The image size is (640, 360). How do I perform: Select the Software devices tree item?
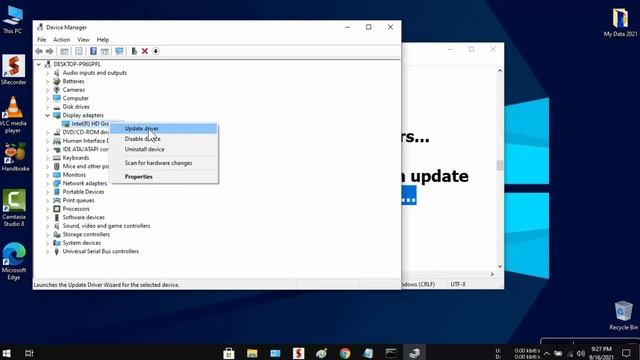click(x=84, y=217)
